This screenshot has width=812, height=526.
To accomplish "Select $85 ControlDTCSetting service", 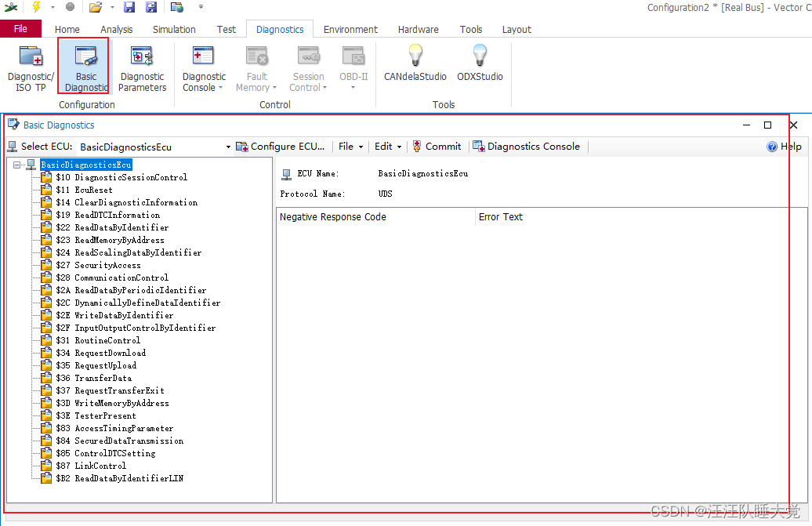I will click(x=106, y=454).
